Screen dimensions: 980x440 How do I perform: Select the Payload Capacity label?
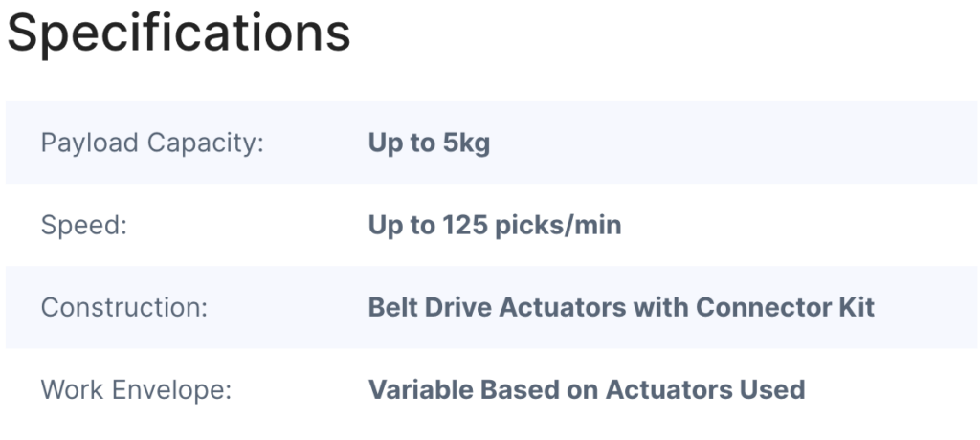pos(152,143)
